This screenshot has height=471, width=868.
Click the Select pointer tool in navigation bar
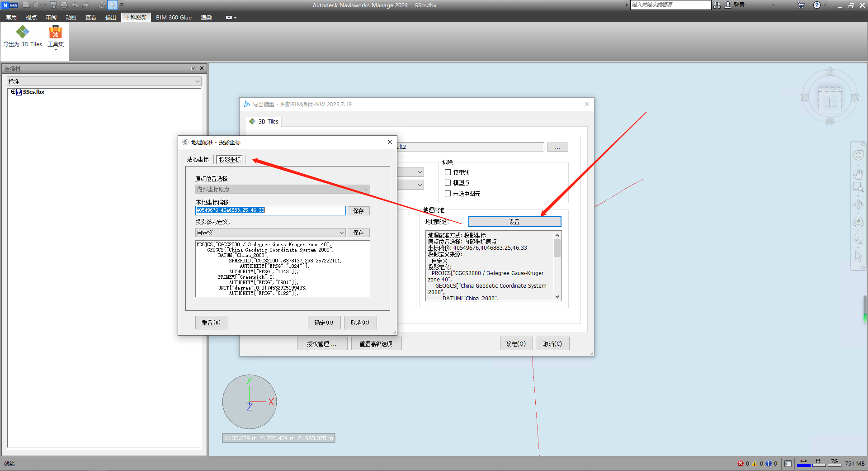858,256
